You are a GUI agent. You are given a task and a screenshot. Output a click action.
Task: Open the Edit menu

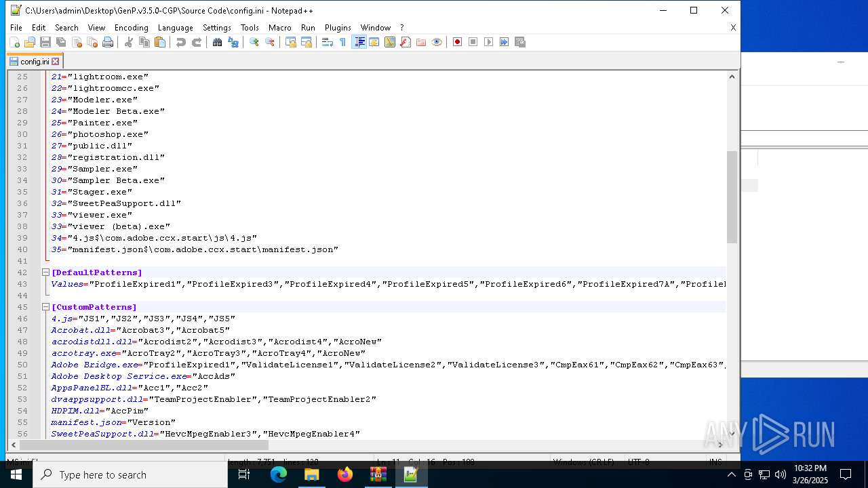coord(39,28)
